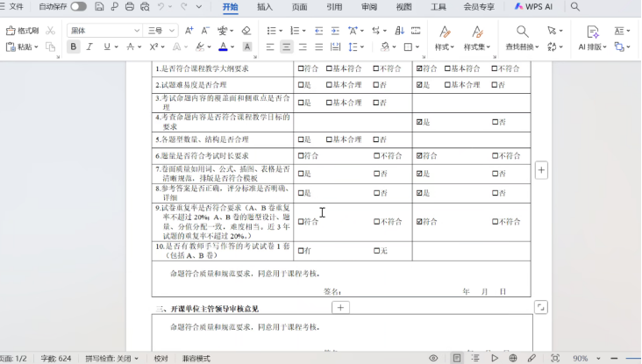Tick the 有 checkbox in row 10

pos(302,251)
